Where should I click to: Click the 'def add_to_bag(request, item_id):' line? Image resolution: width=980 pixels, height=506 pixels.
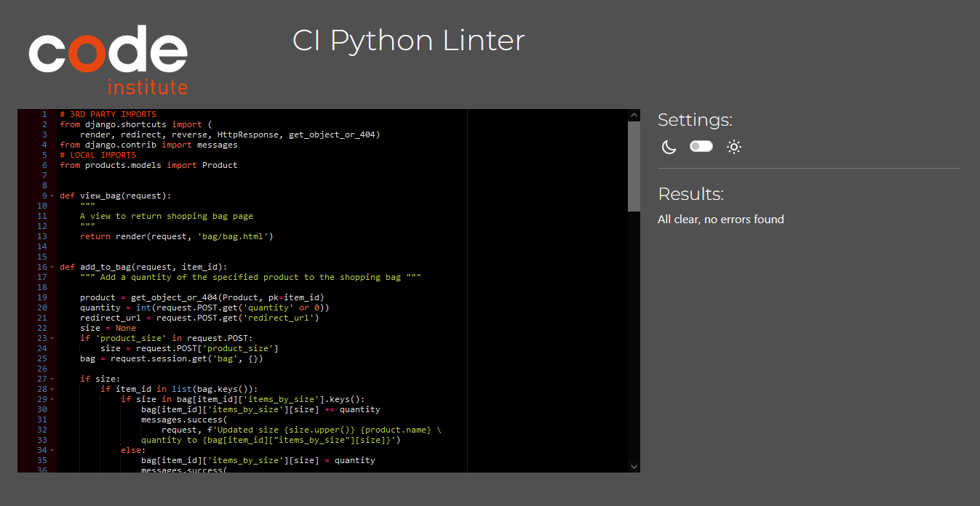pos(143,267)
